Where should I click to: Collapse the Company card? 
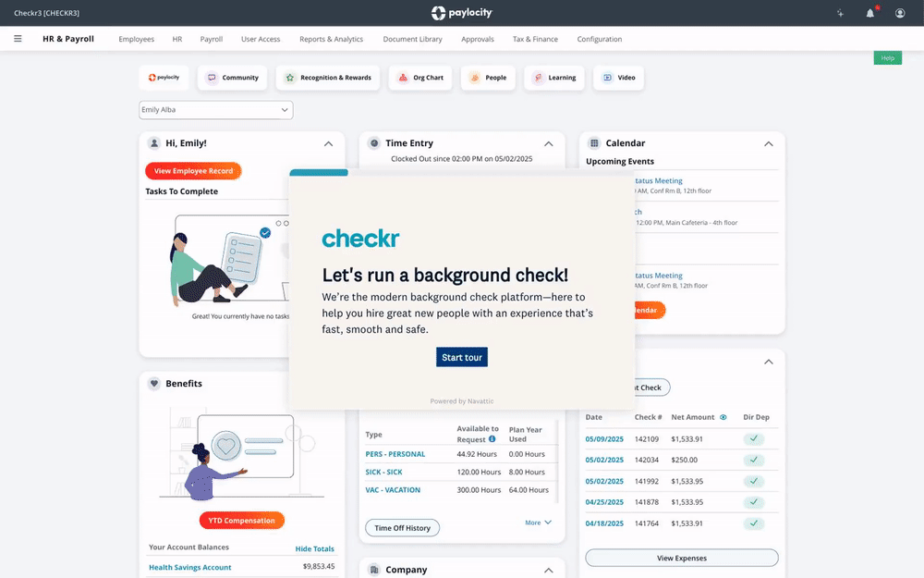point(549,571)
